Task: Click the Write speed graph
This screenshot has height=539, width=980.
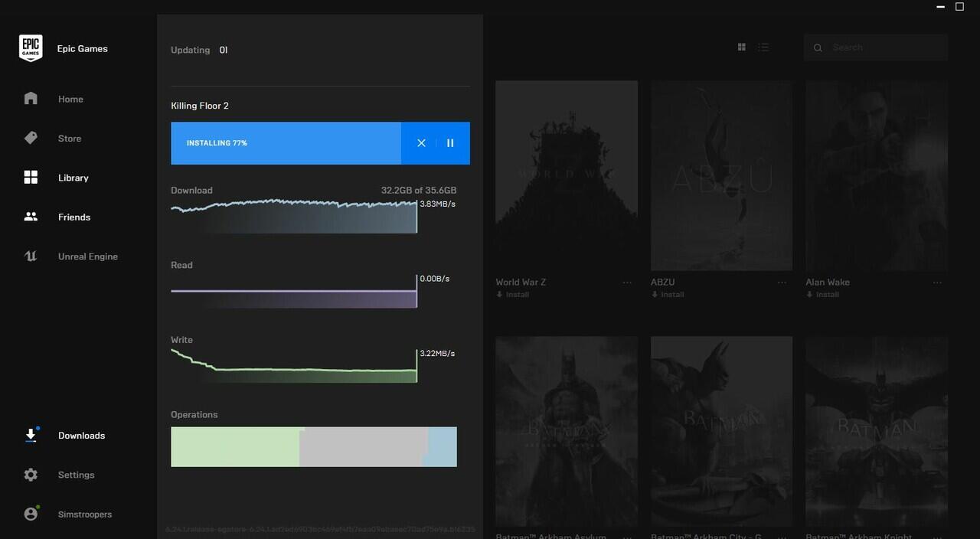Action: 294,365
